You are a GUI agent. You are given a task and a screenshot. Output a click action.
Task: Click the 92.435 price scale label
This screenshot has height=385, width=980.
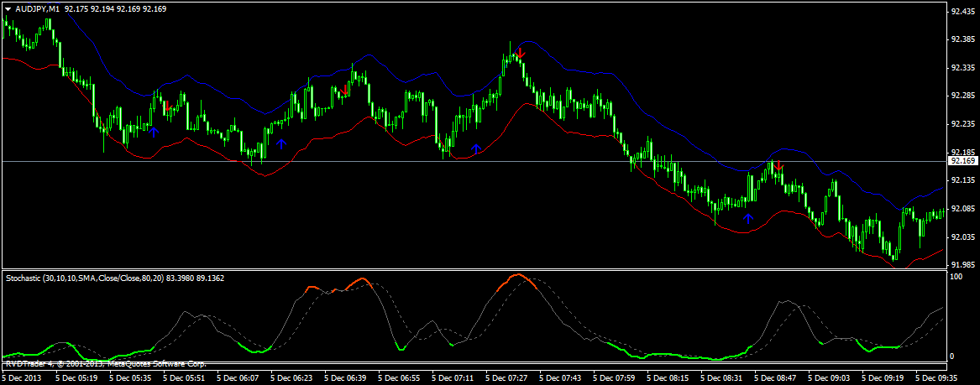click(962, 11)
